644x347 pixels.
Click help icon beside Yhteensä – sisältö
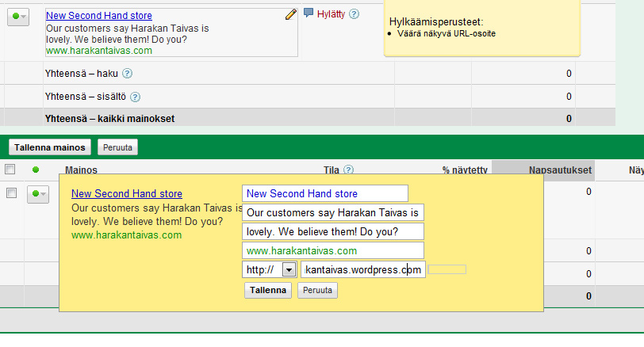tap(135, 97)
